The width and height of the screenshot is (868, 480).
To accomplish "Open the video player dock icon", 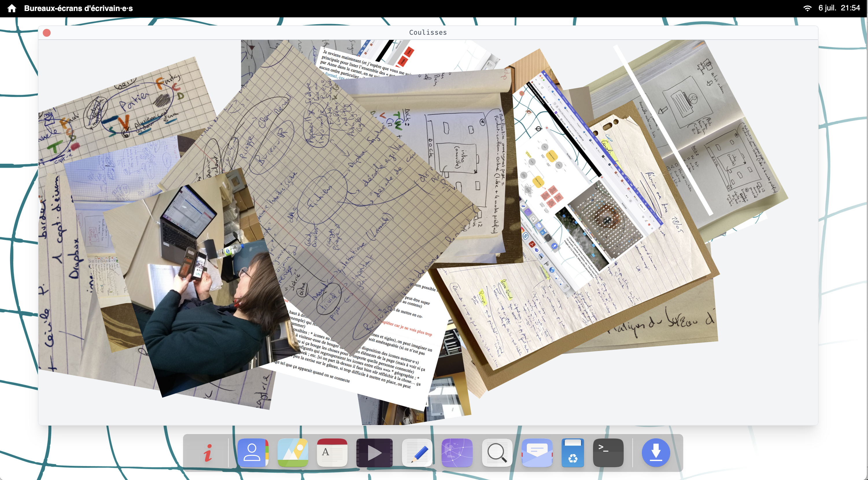I will (x=374, y=453).
